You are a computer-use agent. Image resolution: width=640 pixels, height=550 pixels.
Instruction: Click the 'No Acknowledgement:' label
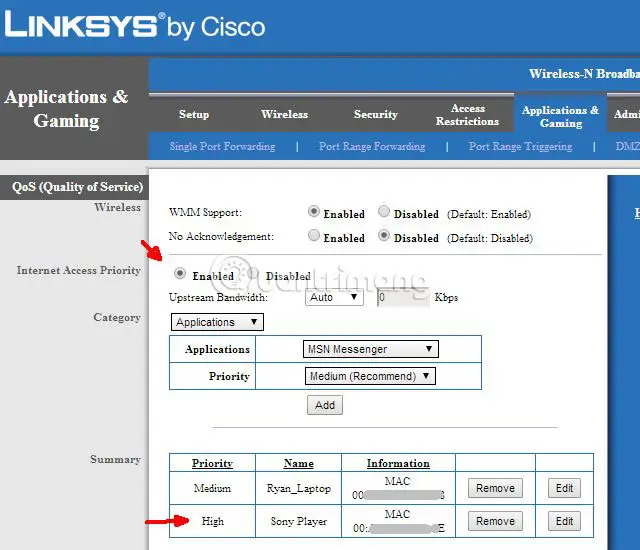(221, 236)
